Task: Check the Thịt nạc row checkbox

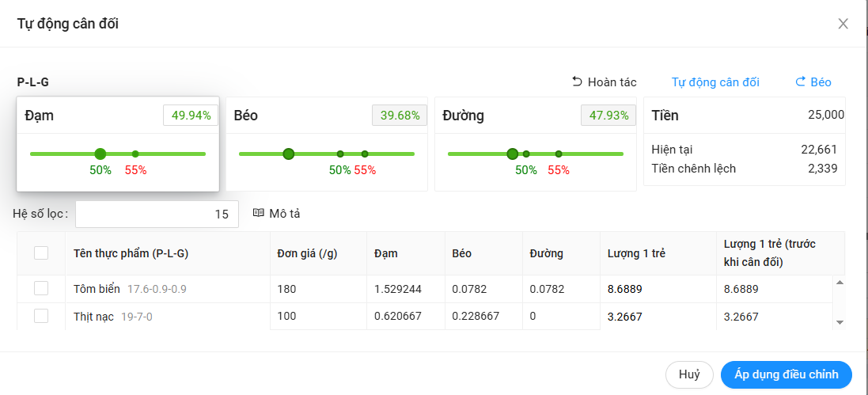Action: tap(41, 316)
